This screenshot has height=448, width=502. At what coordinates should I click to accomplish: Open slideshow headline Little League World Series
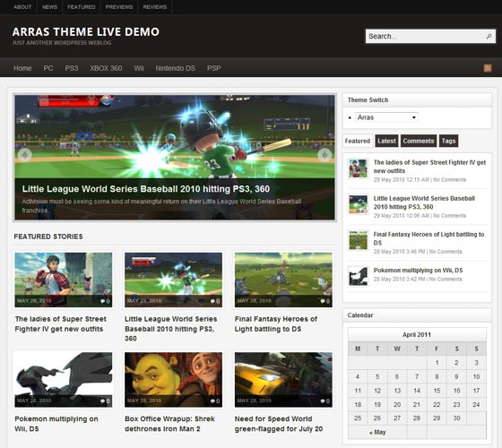(146, 189)
